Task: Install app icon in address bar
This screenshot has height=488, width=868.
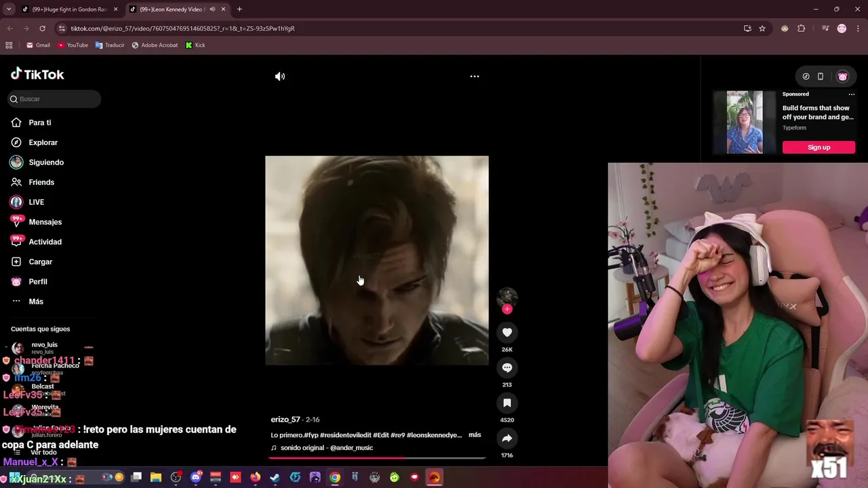Action: pos(747,28)
